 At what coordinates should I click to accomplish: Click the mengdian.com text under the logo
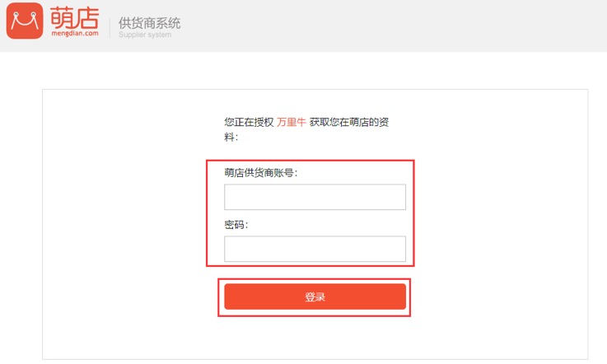(75, 34)
